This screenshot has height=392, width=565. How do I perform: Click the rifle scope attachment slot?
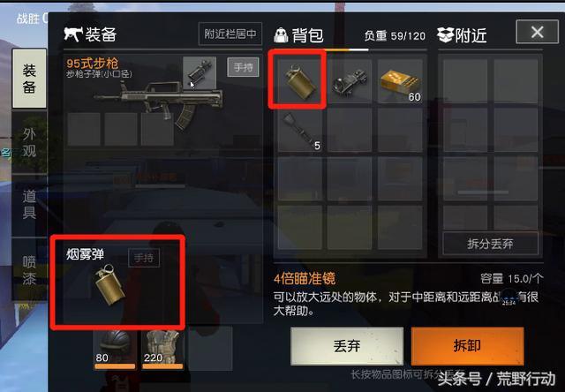[x=200, y=72]
